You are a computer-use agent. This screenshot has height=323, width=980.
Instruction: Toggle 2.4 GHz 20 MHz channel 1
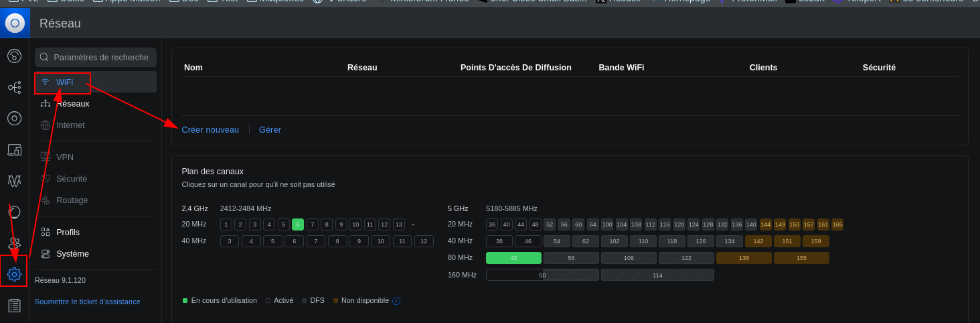coord(226,224)
